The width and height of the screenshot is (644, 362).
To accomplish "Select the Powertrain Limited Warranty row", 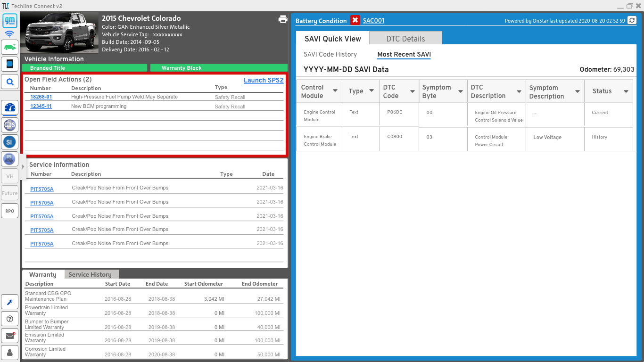I will click(155, 310).
